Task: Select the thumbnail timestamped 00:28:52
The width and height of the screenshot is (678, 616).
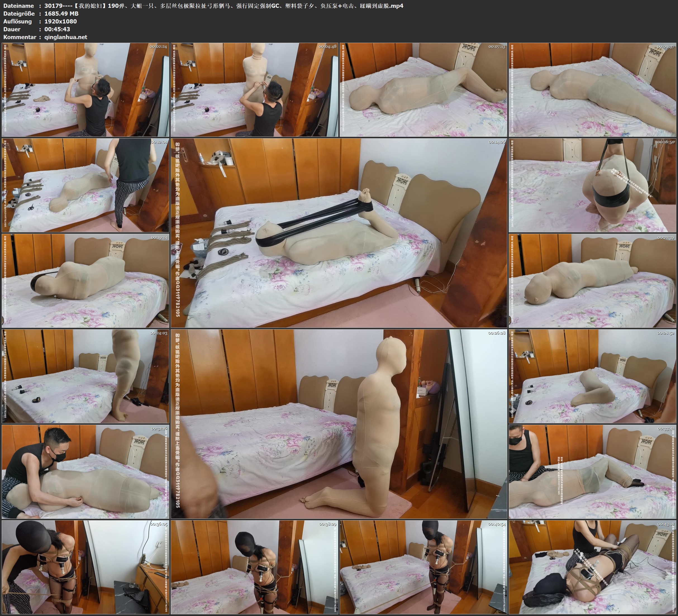Action: coord(592,376)
